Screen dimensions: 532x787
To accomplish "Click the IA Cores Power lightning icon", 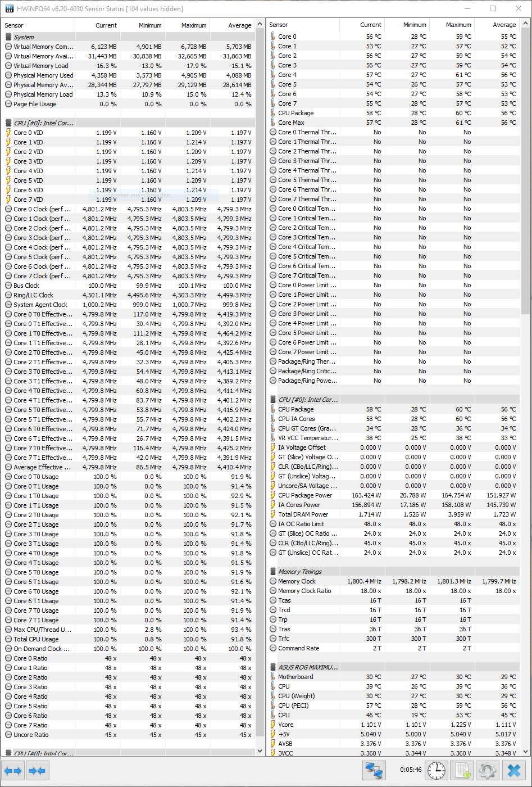I will pos(273,505).
